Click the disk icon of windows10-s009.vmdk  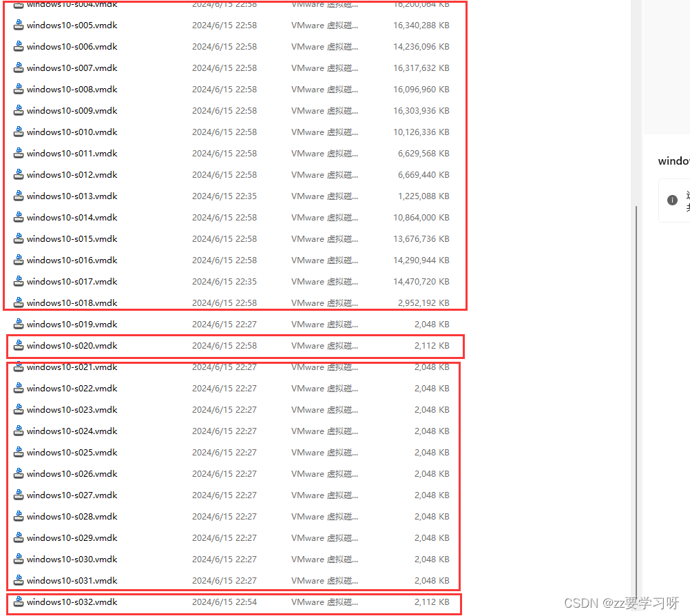pos(19,110)
